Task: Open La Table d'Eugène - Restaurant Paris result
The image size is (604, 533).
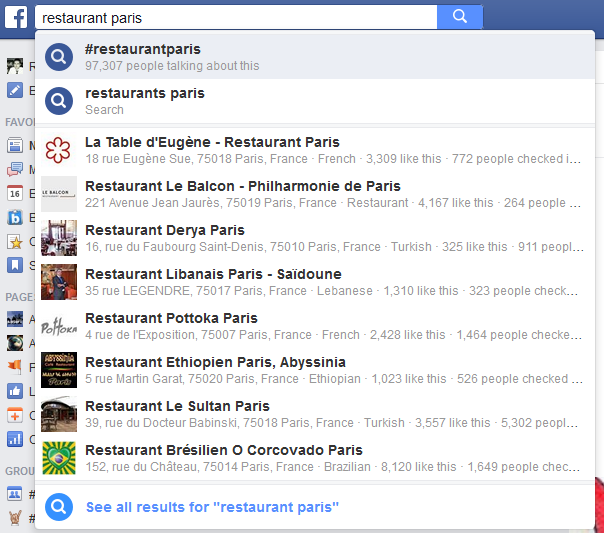Action: 315,150
